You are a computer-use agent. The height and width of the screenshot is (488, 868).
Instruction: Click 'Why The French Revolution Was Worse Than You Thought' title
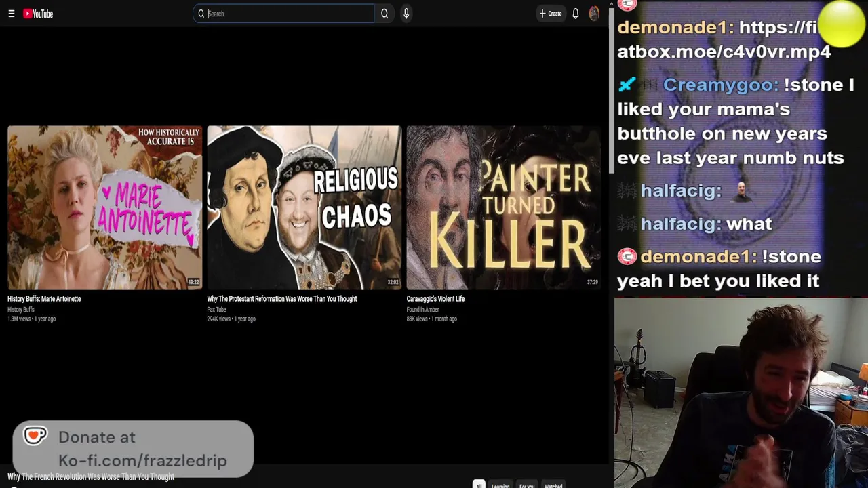pos(91,477)
